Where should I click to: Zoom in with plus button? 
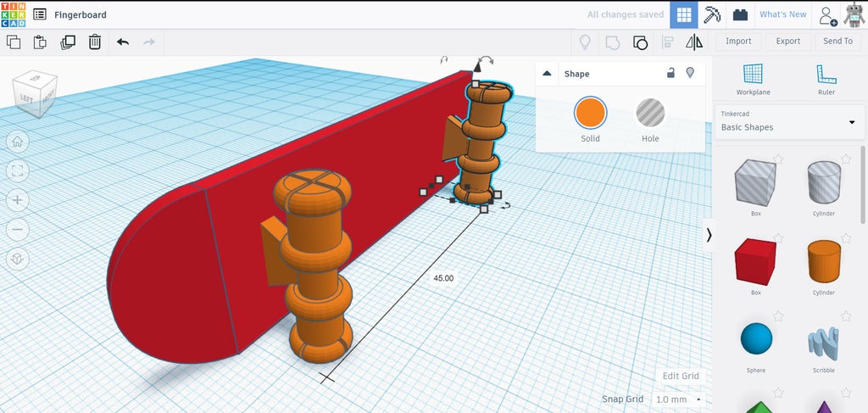point(17,200)
